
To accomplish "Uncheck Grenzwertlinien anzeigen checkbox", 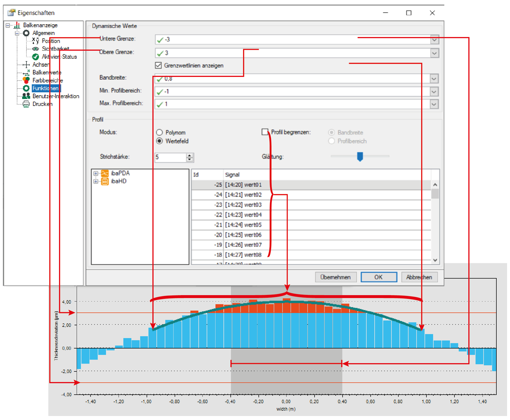I will pos(158,65).
